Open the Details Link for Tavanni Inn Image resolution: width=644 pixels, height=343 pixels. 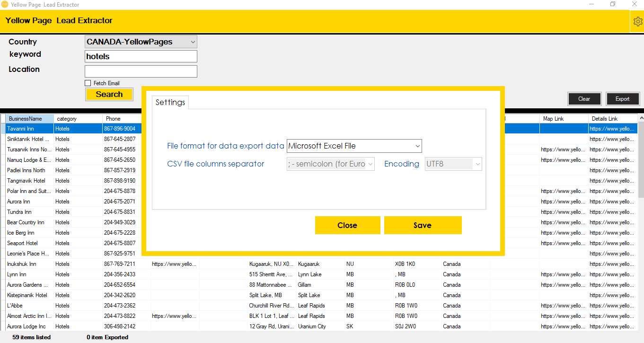(x=612, y=128)
